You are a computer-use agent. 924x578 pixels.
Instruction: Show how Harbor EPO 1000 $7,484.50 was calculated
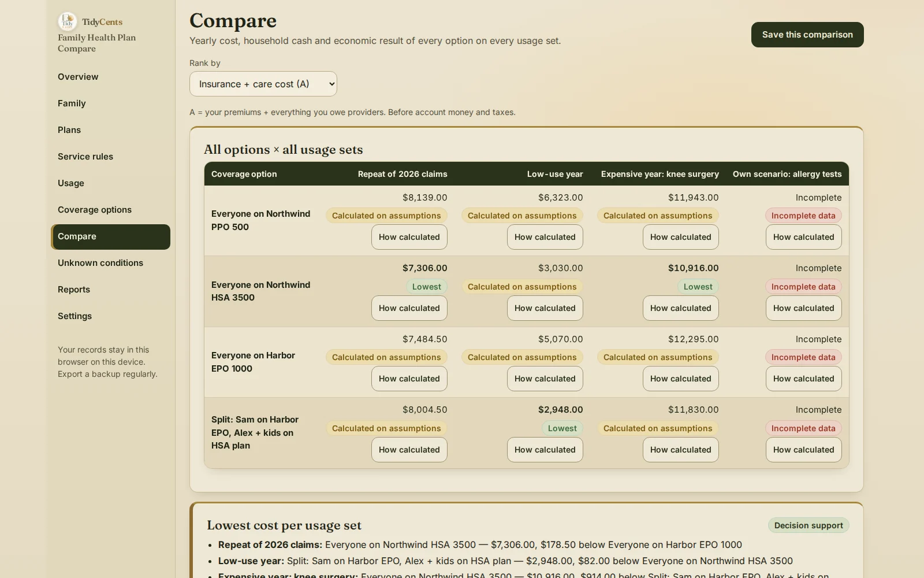pos(409,379)
